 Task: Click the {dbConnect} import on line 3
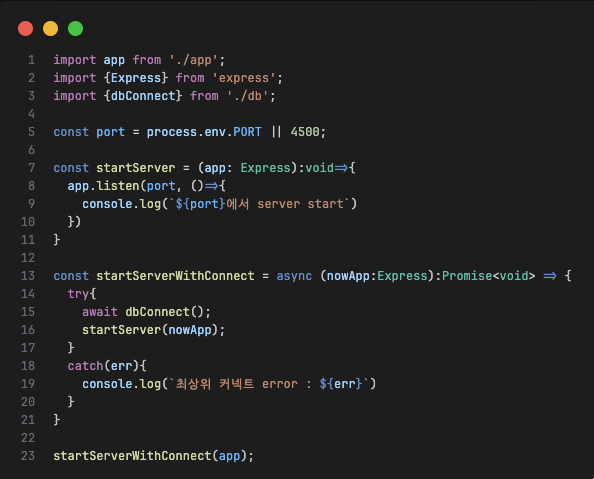pos(143,96)
